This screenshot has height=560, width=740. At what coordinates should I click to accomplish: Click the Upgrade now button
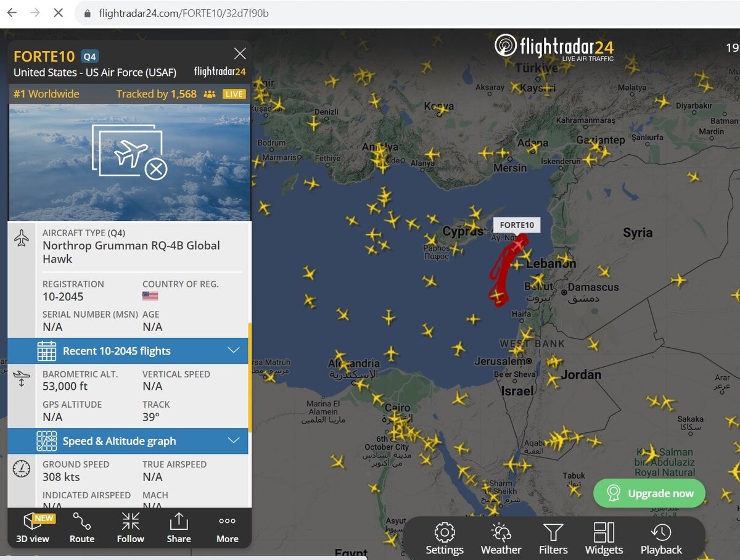click(649, 493)
